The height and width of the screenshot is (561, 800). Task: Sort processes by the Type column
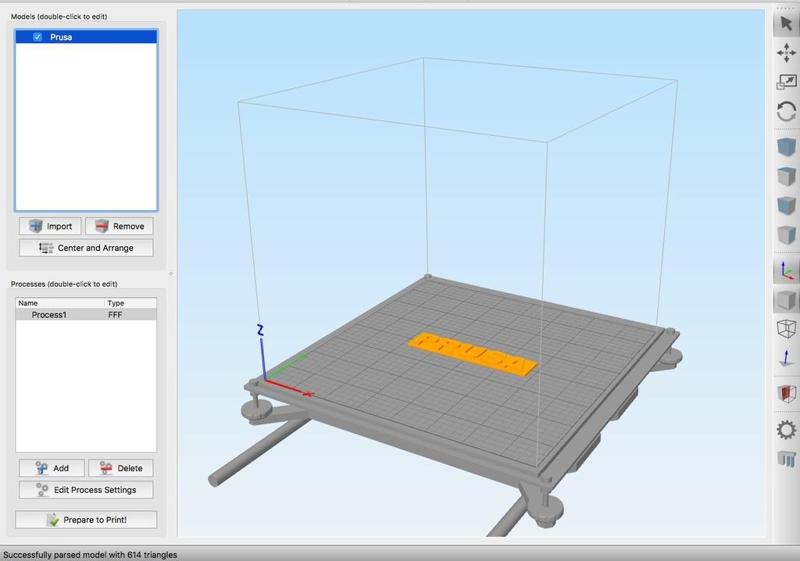pos(131,303)
